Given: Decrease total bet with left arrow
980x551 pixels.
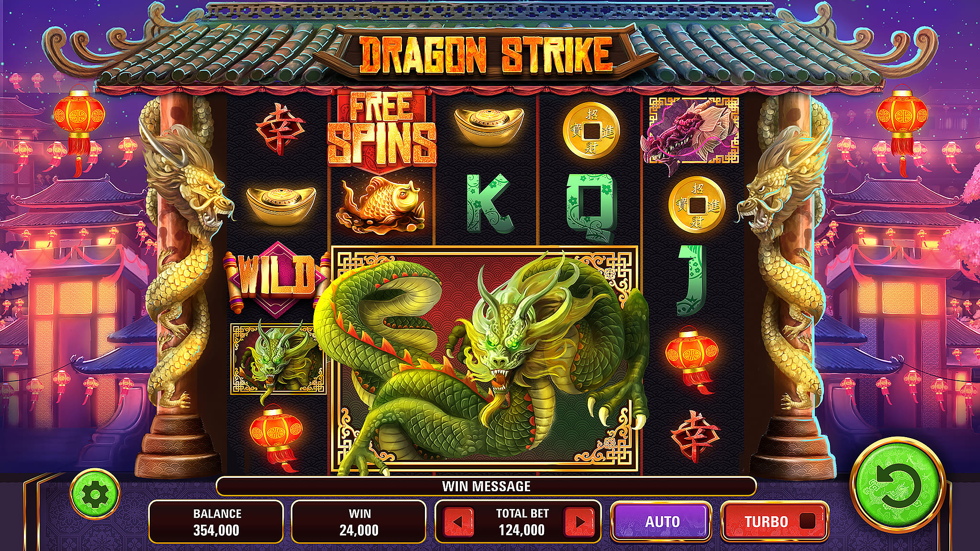Looking at the screenshot, I should pos(457,522).
